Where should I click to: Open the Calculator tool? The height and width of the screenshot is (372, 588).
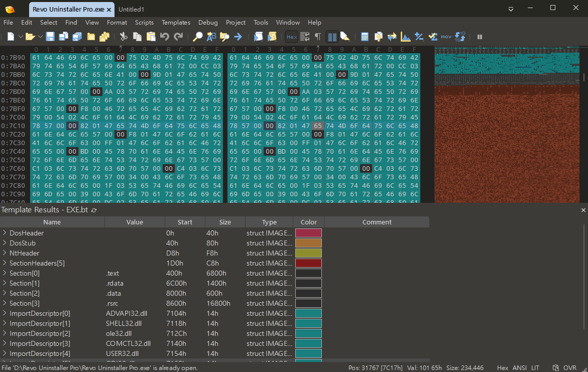pos(365,37)
